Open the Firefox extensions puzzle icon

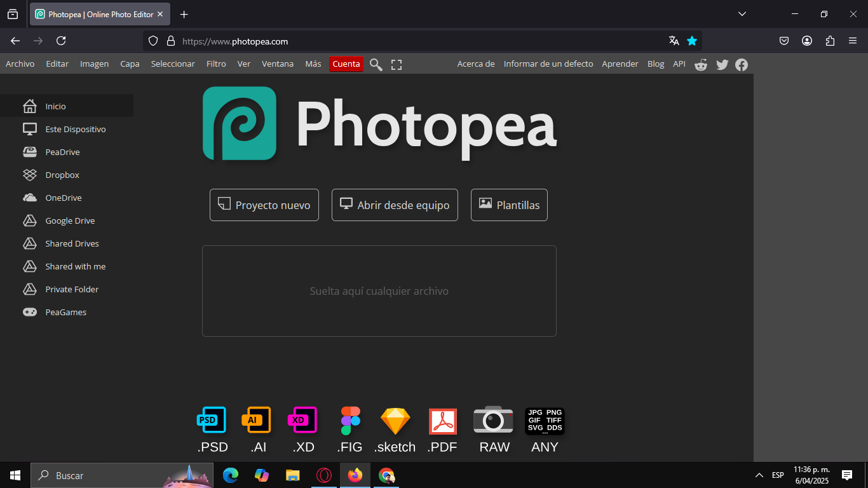coord(830,41)
